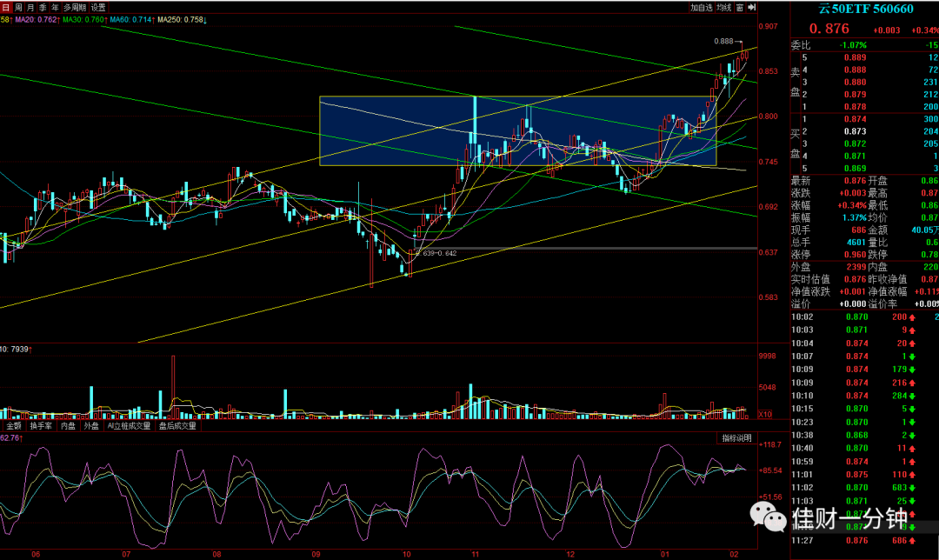Viewport: 939px width, 560px height.
Task: Click the 11 month axis label
Action: tap(475, 555)
